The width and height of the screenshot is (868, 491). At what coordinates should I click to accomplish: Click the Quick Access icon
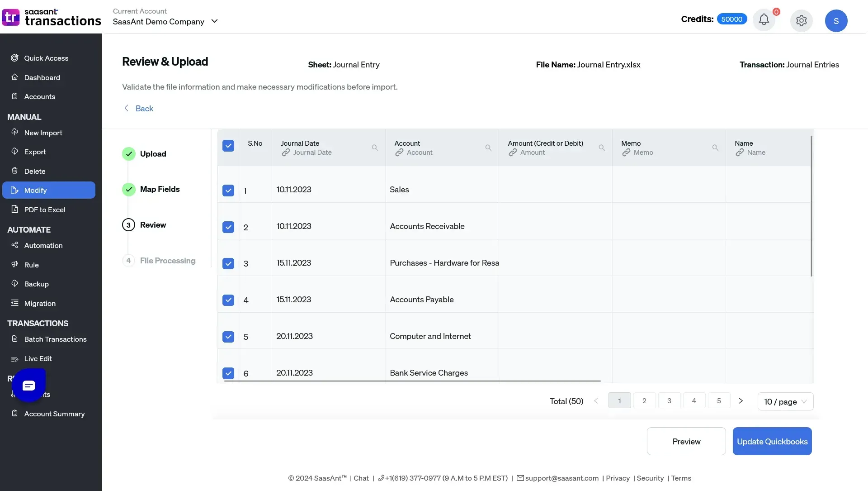[x=14, y=58]
